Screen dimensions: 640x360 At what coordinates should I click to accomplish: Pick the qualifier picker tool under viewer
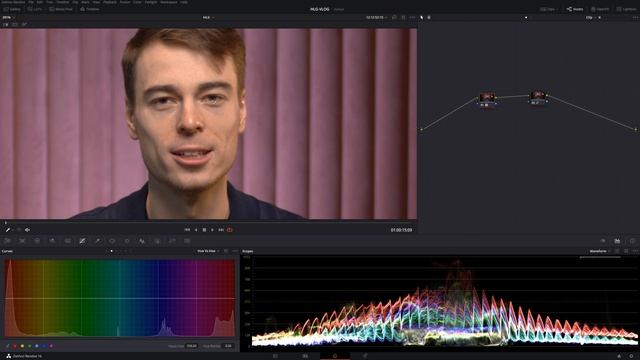click(8, 230)
